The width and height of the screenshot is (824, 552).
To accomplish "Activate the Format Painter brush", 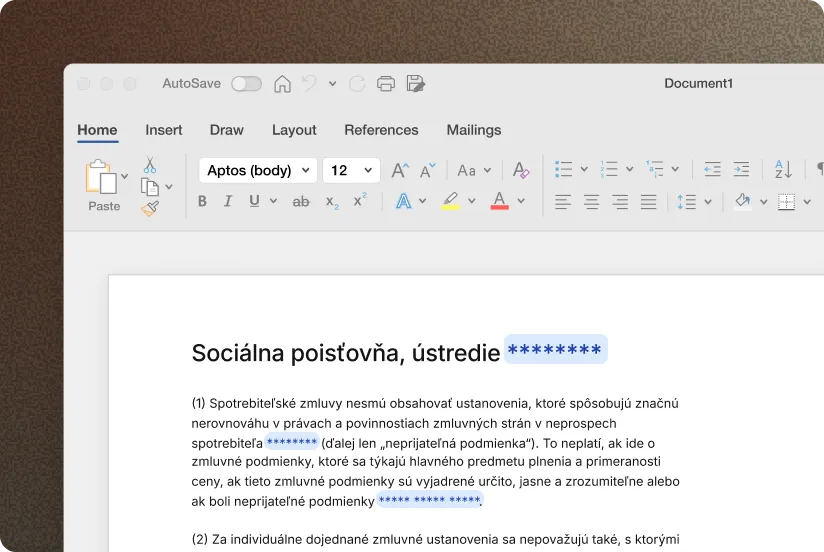I will pyautogui.click(x=150, y=208).
